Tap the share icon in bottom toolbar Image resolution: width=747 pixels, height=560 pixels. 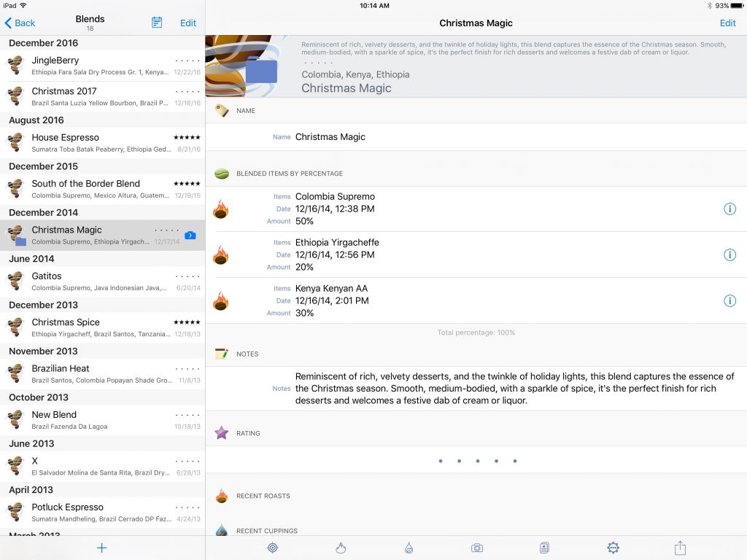pos(680,548)
